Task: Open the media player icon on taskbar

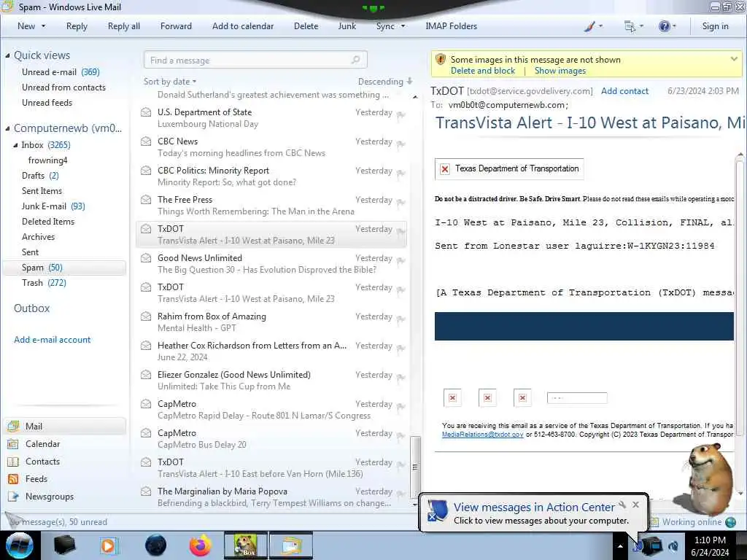Action: [109, 545]
